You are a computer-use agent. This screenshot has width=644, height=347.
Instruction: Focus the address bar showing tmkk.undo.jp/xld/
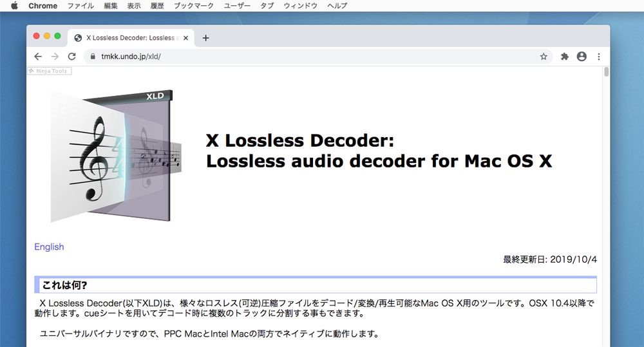click(x=318, y=56)
